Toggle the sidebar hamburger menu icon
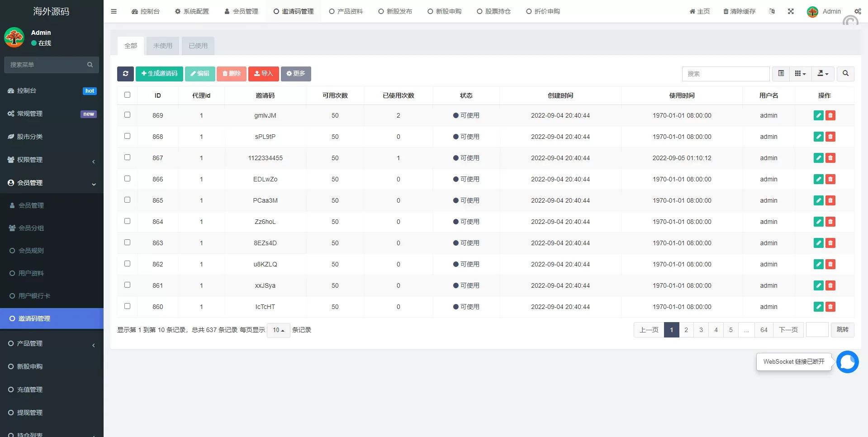 pyautogui.click(x=114, y=11)
